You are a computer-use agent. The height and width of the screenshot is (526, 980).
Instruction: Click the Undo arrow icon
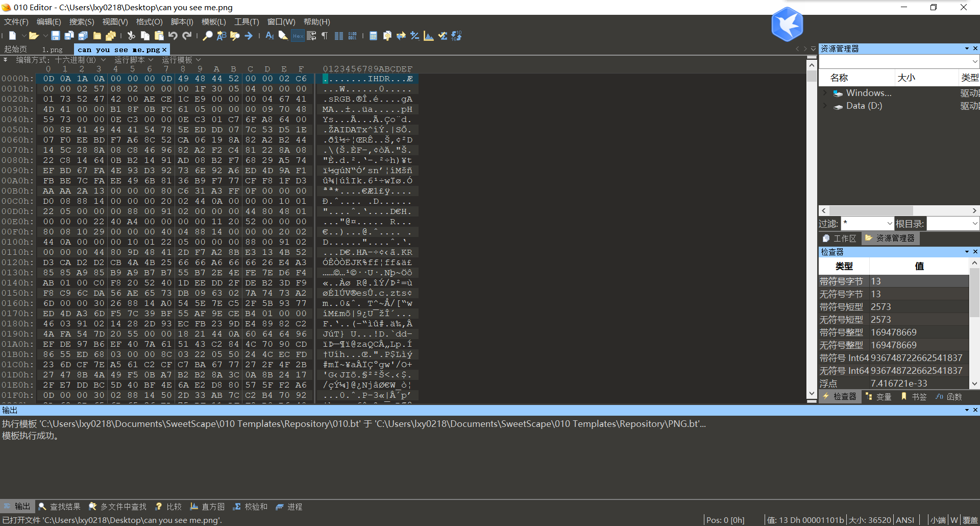click(173, 36)
